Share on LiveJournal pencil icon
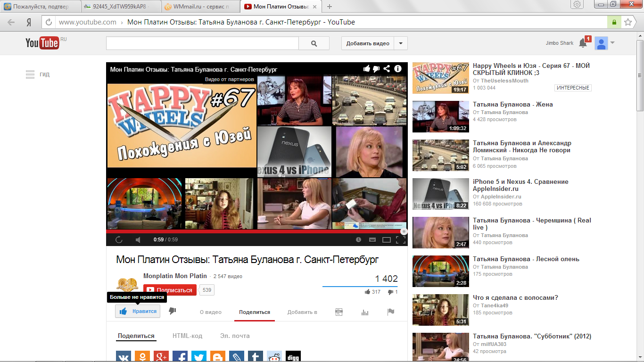 click(237, 357)
